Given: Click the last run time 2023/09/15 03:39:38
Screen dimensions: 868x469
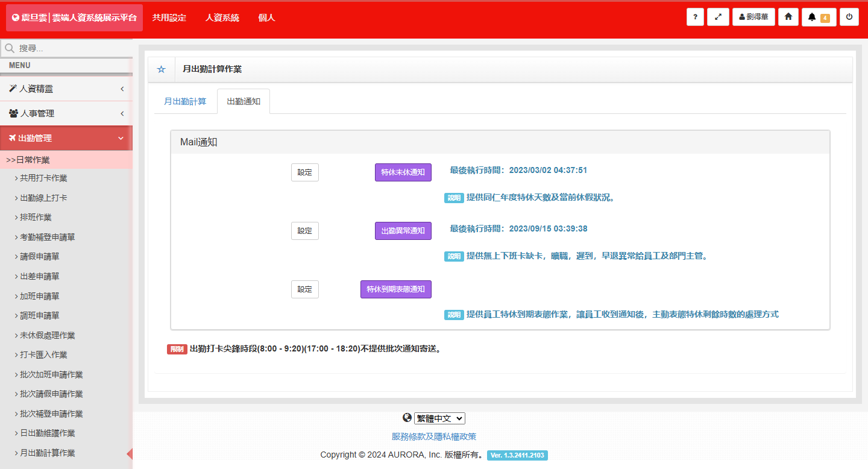Looking at the screenshot, I should [x=548, y=229].
